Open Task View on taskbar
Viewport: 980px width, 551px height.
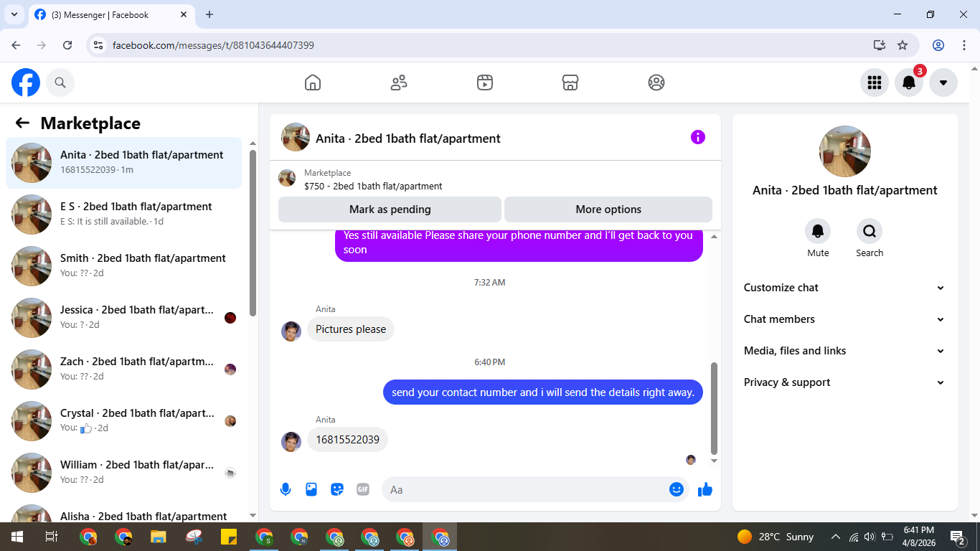pos(52,537)
